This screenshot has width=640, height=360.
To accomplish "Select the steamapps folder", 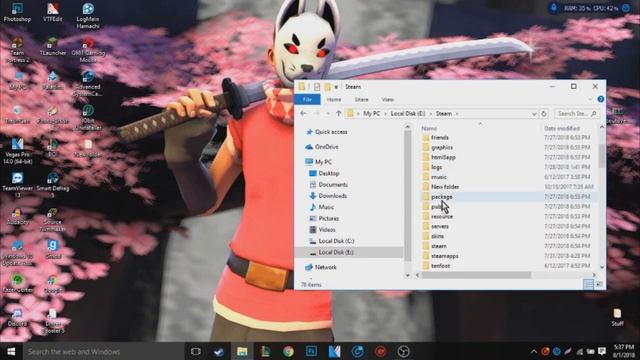I will coord(444,256).
